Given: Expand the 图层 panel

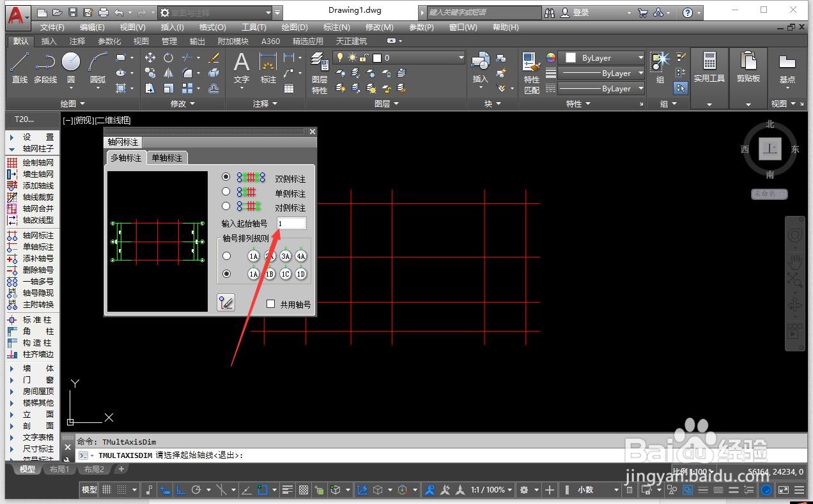Looking at the screenshot, I should coord(386,103).
